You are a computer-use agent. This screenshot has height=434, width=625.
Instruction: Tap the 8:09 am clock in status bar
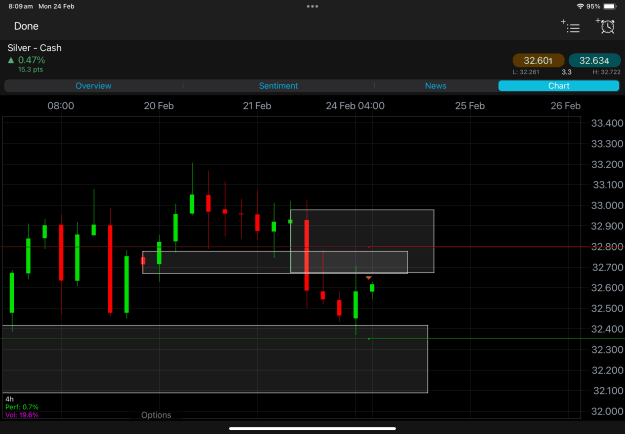coord(21,6)
